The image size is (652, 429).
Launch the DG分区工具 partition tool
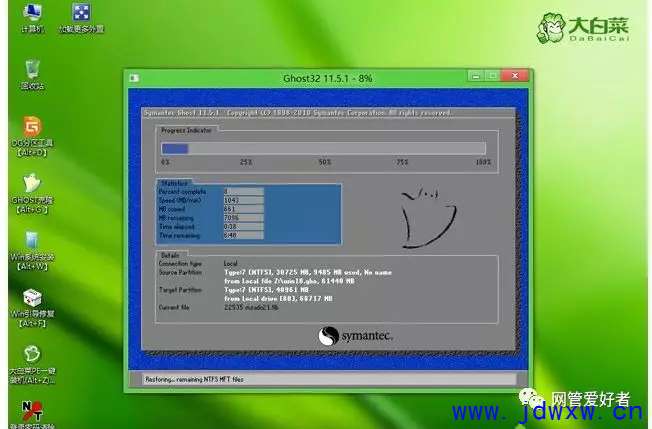[x=32, y=128]
